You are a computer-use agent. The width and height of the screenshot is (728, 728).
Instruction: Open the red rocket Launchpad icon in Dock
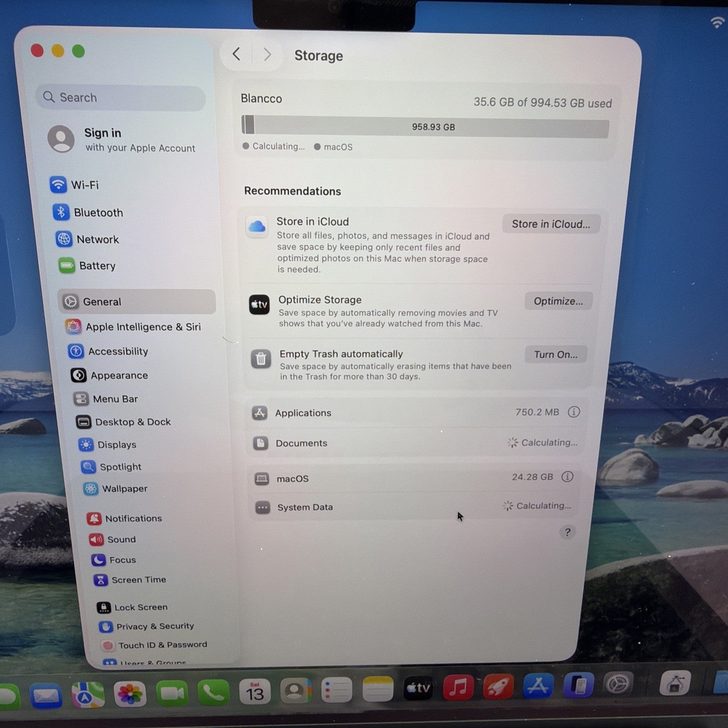498,686
